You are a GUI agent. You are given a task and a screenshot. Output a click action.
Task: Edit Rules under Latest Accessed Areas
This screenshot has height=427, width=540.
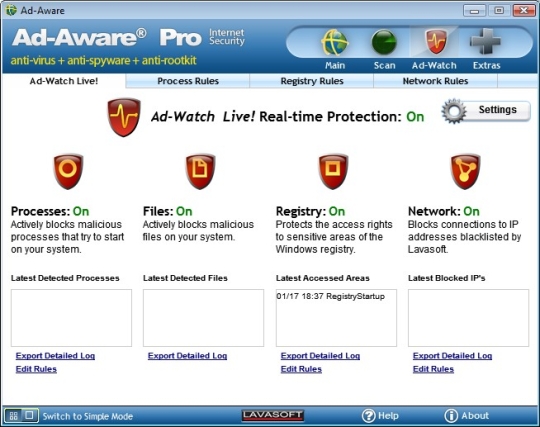click(x=301, y=369)
